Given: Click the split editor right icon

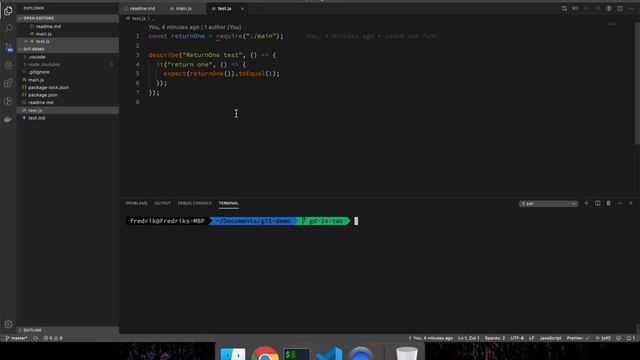Looking at the screenshot, I should (620, 8).
